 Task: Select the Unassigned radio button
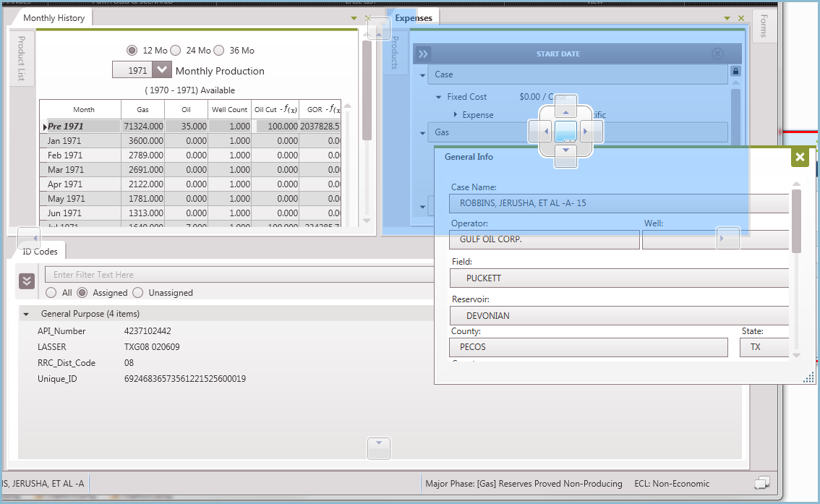pos(137,292)
